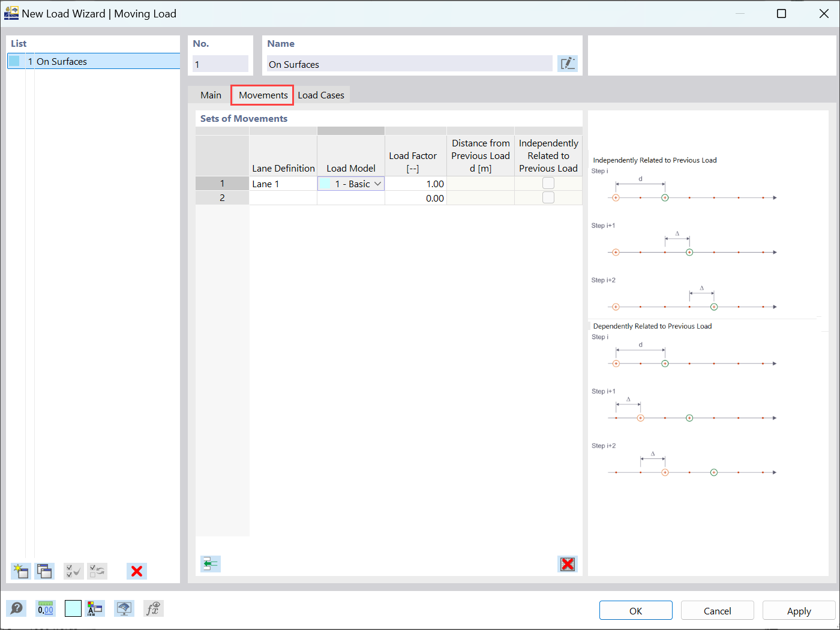Click the edit name icon beside Name field
Viewport: 840px width, 630px height.
pos(568,64)
